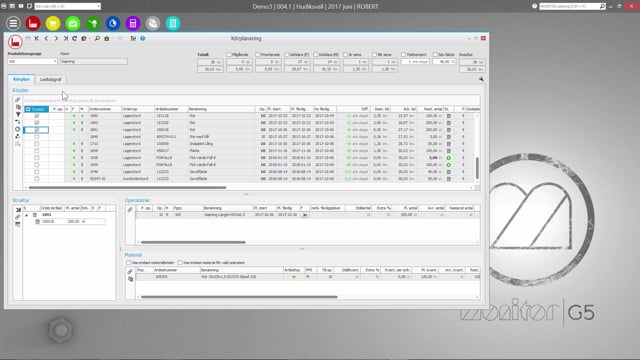Open the gray circular module icon
The height and width of the screenshot is (360, 640).
click(153, 23)
